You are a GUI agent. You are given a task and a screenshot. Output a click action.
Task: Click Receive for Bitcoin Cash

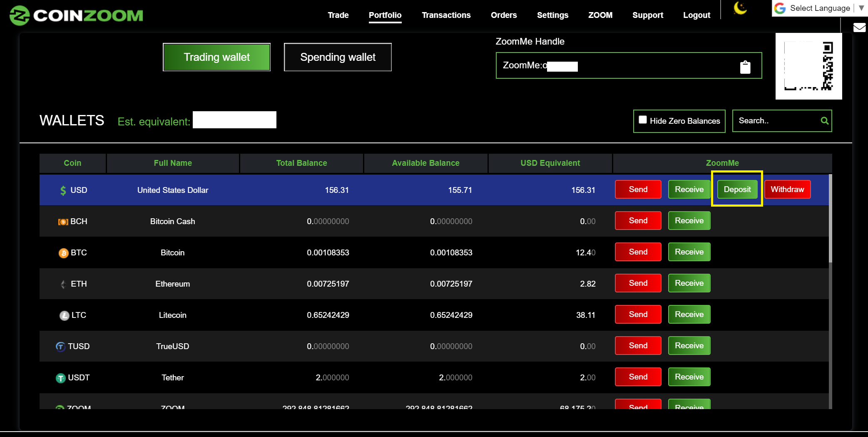689,221
